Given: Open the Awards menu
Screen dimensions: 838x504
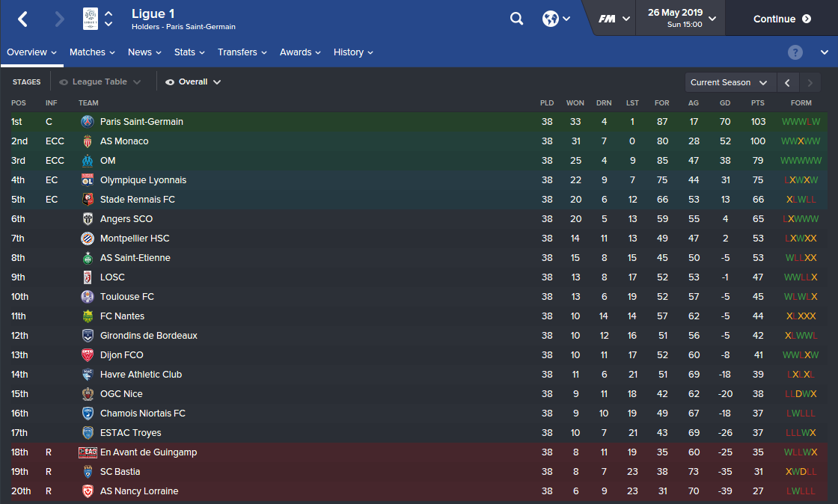Looking at the screenshot, I should click(x=300, y=52).
